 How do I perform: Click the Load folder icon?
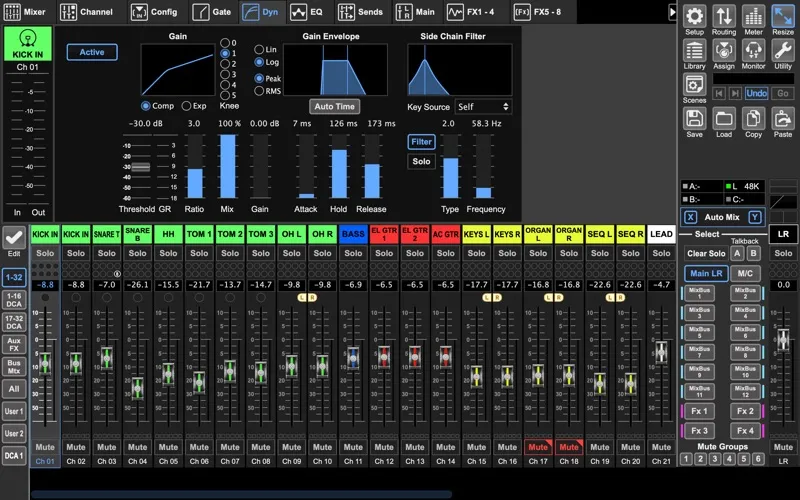click(724, 118)
